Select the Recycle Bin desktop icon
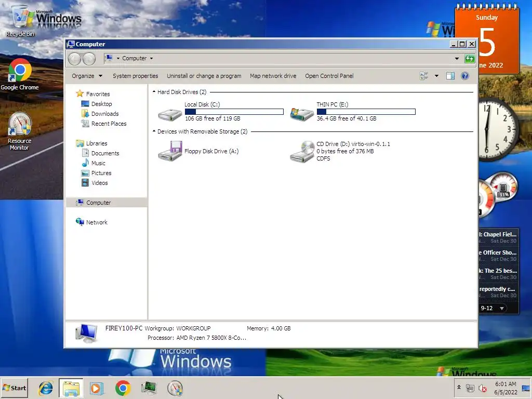Image resolution: width=532 pixels, height=399 pixels. (x=20, y=21)
